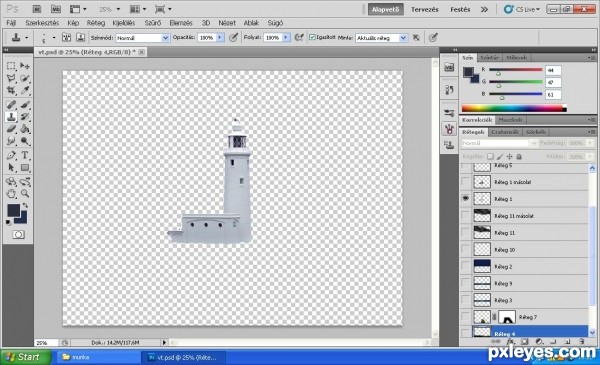
Task: Select the Pen tool
Action: tap(11, 155)
